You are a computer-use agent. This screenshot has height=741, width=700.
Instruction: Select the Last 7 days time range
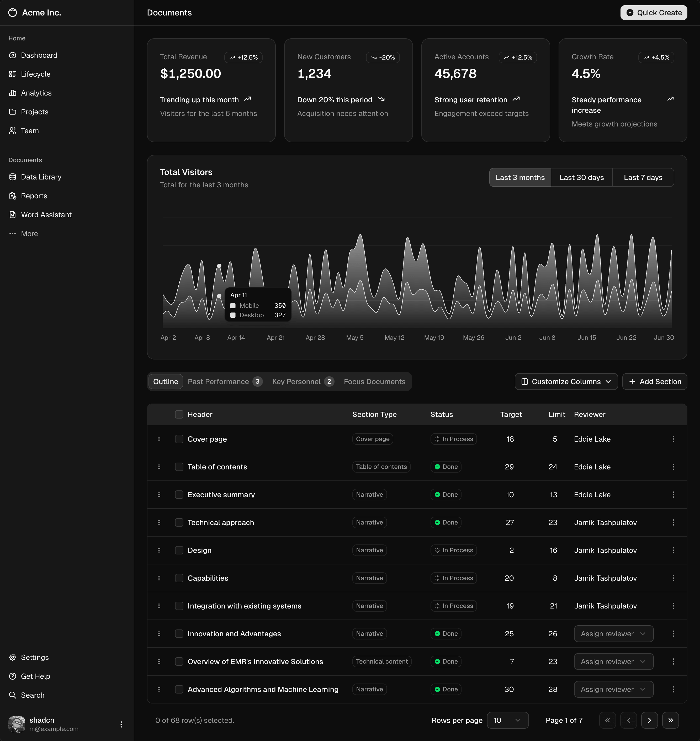(643, 177)
